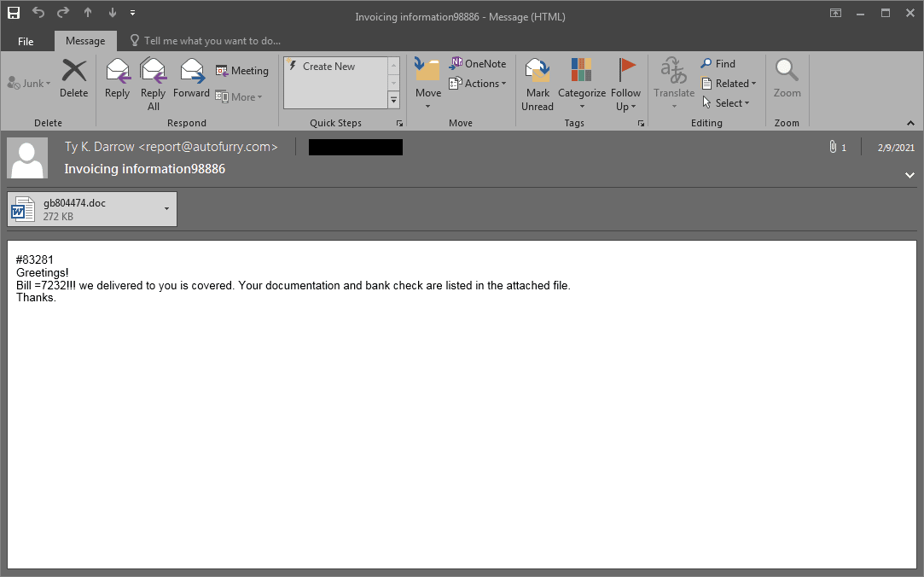The image size is (924, 577).
Task: Collapse the ribbon with the caret
Action: pyautogui.click(x=909, y=124)
